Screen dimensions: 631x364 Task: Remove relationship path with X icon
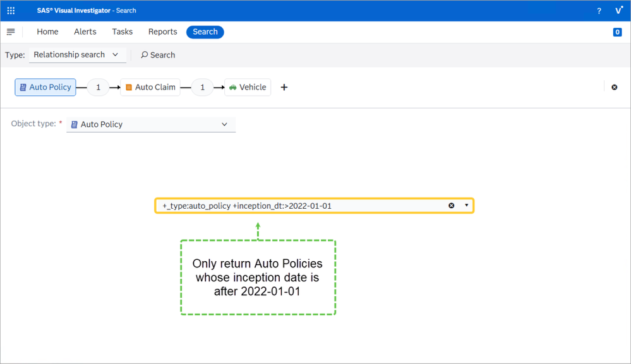pyautogui.click(x=615, y=87)
